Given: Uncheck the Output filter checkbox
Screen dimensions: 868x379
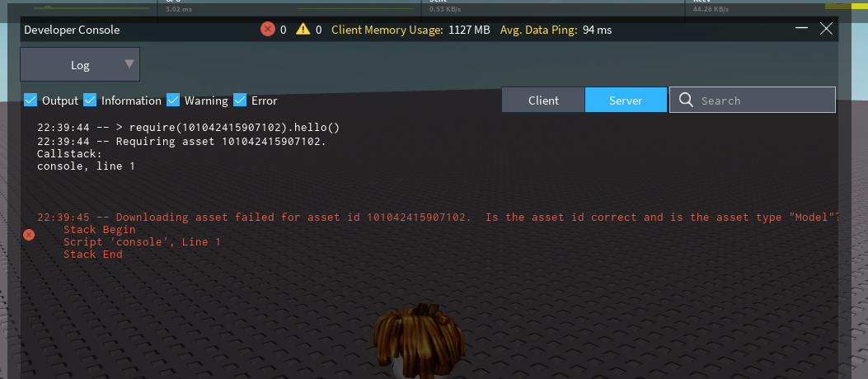Looking at the screenshot, I should [31, 101].
